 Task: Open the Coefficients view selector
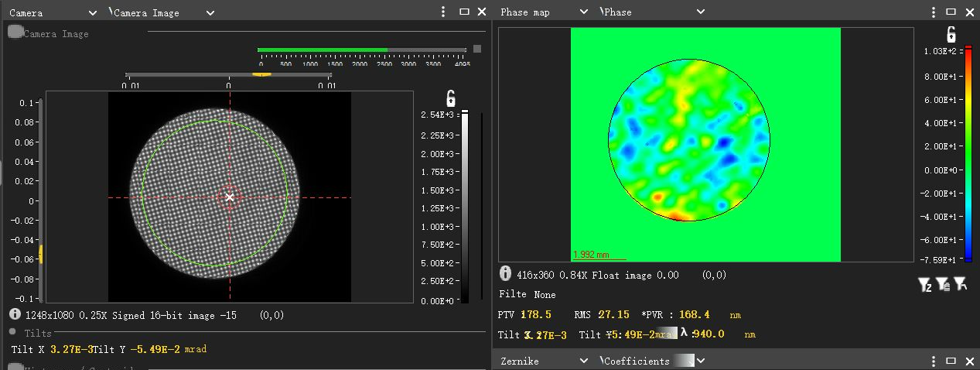coord(701,361)
